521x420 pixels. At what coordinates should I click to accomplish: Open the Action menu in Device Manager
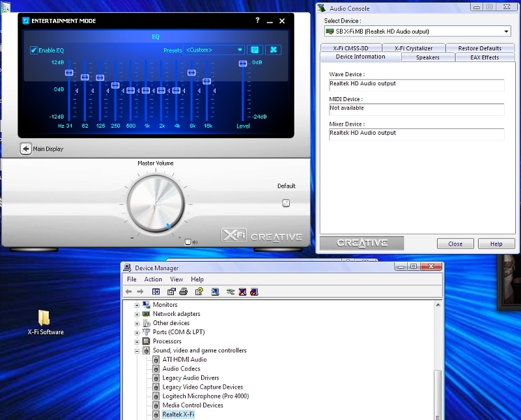(x=153, y=279)
